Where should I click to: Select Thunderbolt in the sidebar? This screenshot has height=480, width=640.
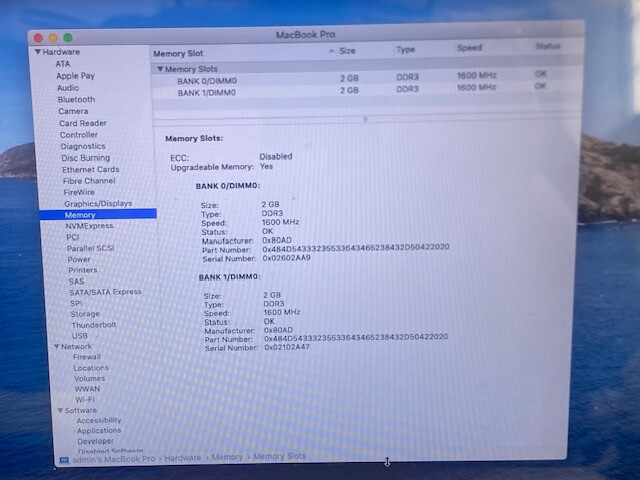(94, 325)
